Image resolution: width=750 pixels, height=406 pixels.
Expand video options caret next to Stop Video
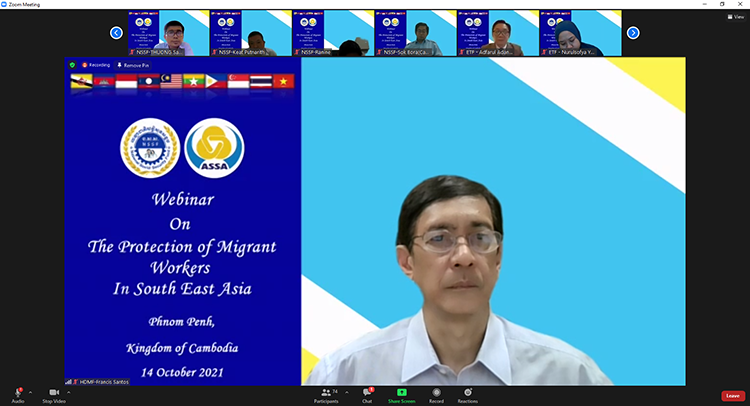coord(68,393)
